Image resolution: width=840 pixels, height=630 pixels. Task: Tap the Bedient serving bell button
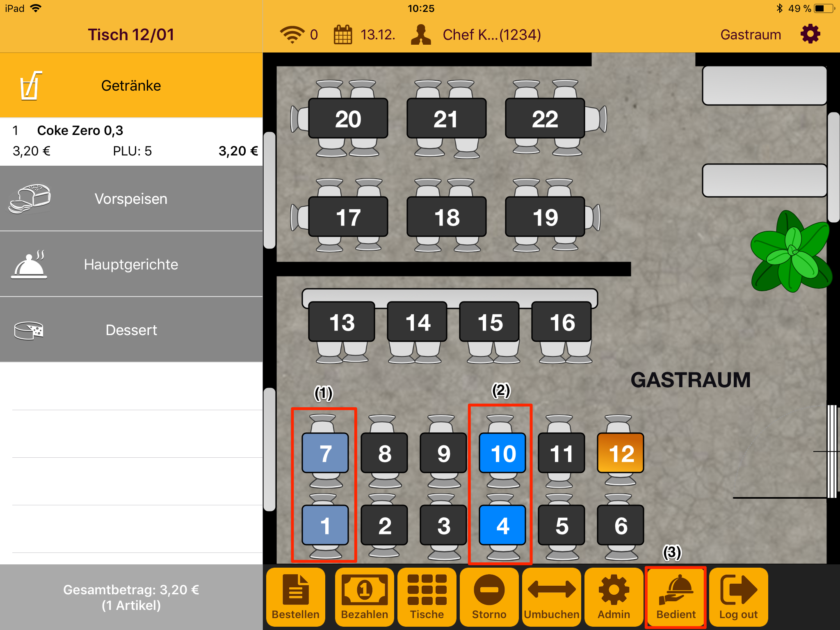coord(676,597)
